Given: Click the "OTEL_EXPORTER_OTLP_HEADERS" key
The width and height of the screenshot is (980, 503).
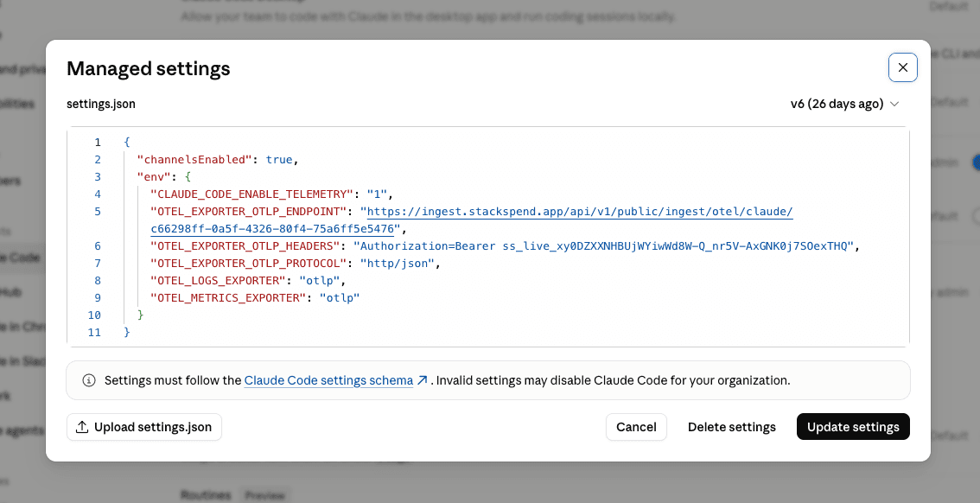Looking at the screenshot, I should 244,246.
